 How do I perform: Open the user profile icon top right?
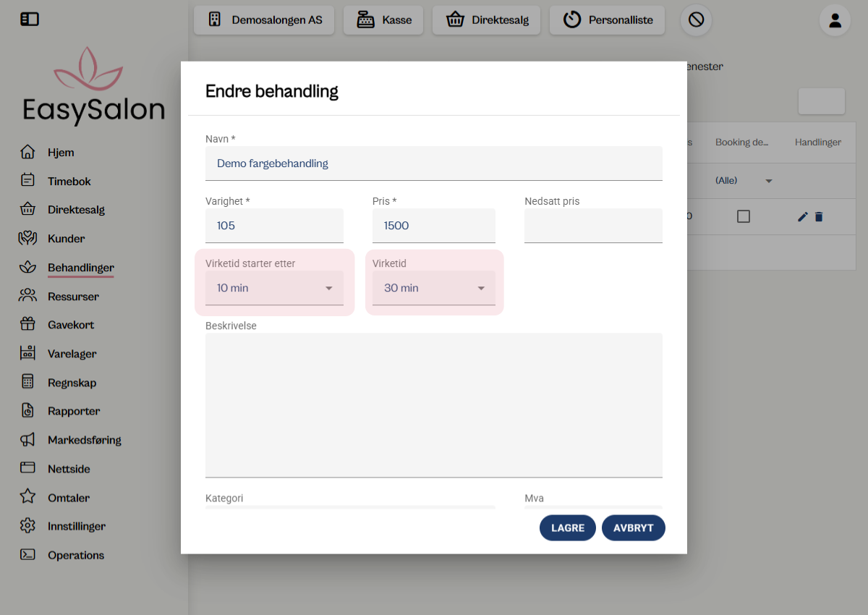[x=835, y=20]
